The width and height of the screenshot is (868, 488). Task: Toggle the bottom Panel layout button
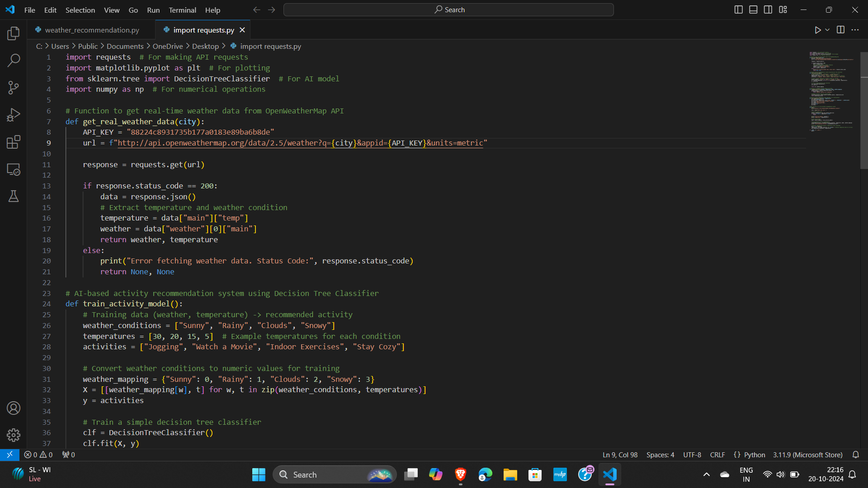click(753, 9)
